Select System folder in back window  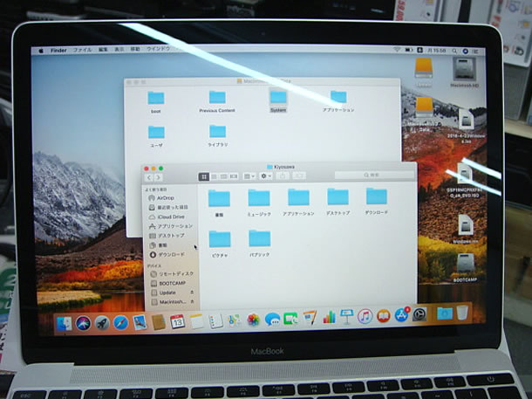coord(278,100)
